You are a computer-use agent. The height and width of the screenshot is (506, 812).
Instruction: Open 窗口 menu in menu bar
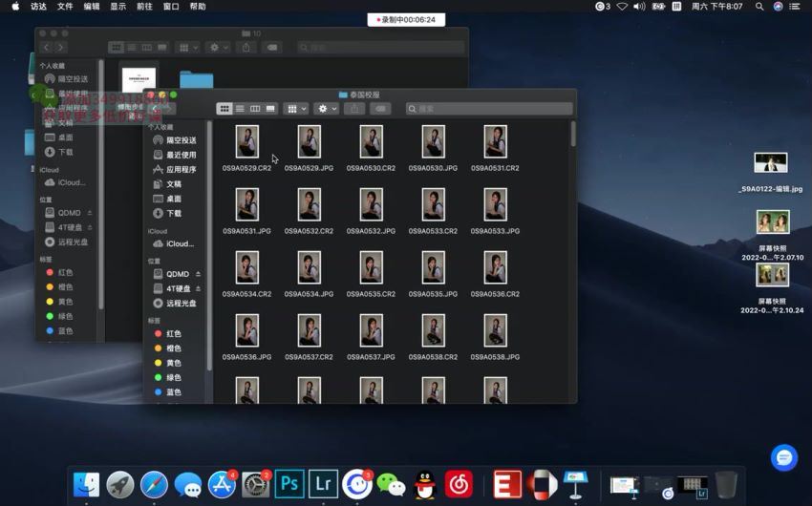171,7
